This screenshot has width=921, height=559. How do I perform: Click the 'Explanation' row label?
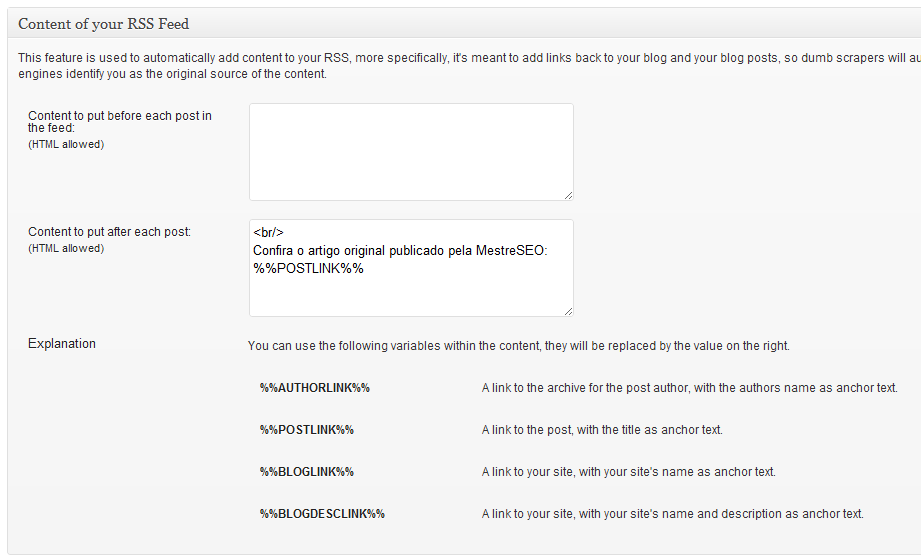62,344
